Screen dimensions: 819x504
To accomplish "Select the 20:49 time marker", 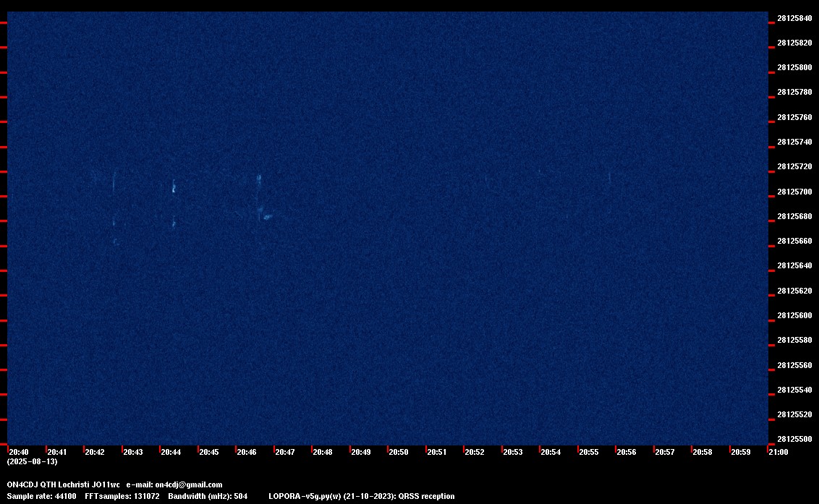I will [x=360, y=452].
